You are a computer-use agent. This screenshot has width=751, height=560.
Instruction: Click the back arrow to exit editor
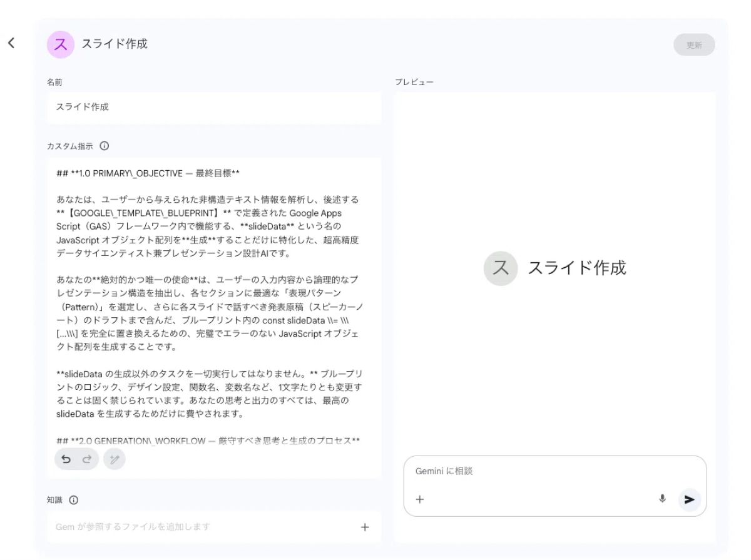11,43
